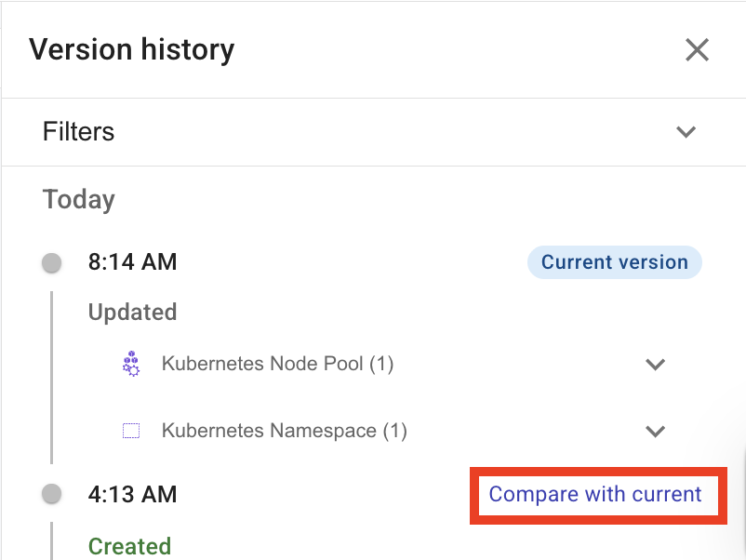Click the timeline dot beside 8:14 AM

pyautogui.click(x=52, y=261)
